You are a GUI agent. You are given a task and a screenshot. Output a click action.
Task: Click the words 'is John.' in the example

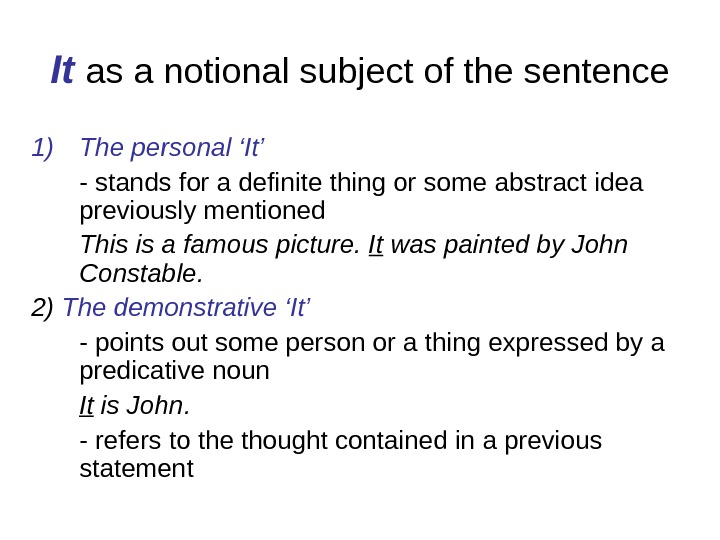click(x=145, y=405)
